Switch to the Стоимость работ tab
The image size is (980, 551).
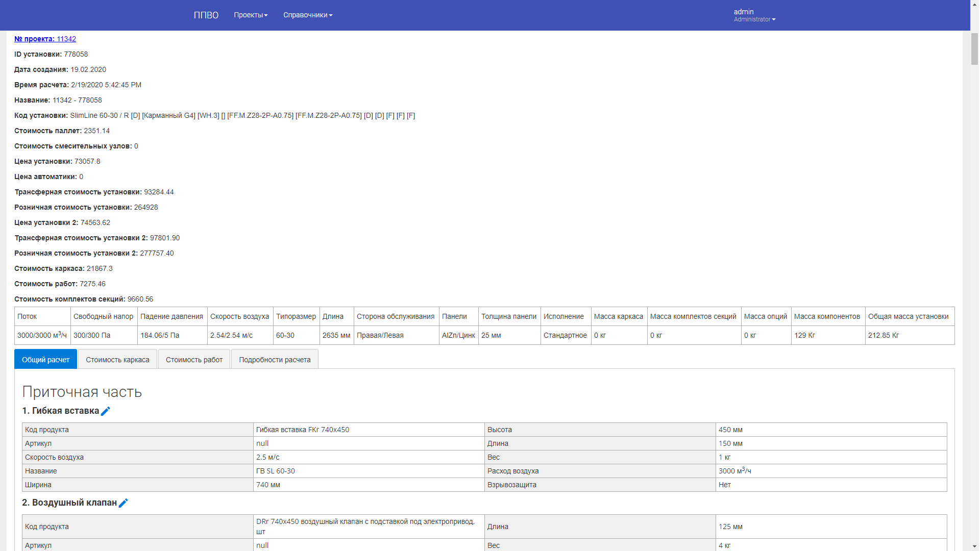click(194, 360)
